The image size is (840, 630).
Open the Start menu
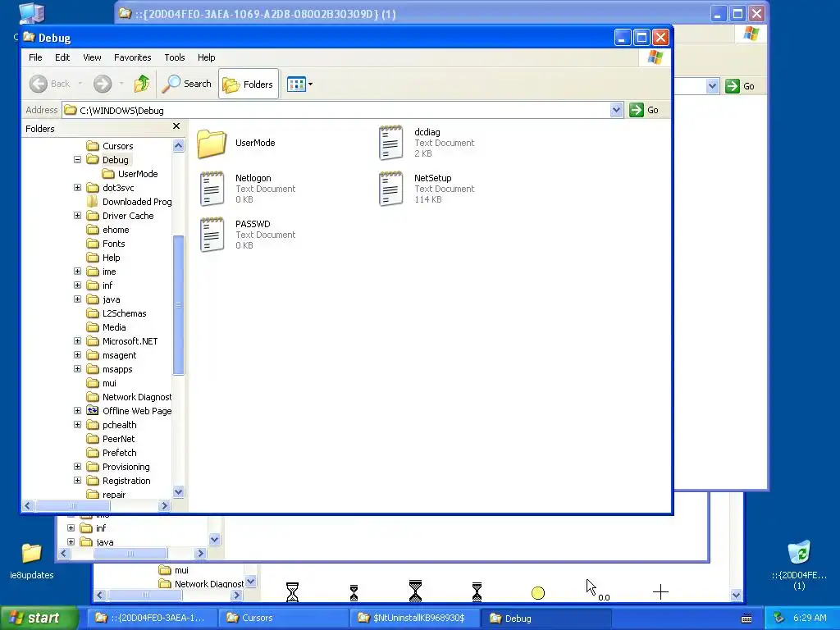tap(39, 618)
